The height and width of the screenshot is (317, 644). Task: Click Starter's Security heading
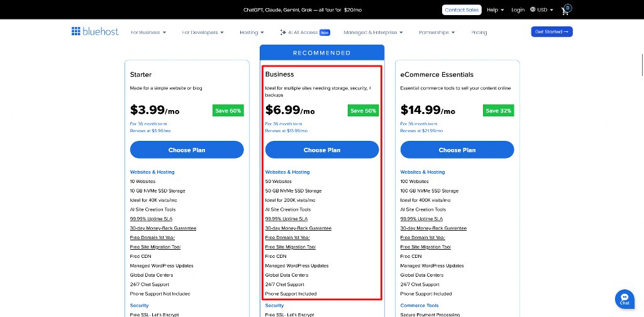(x=139, y=306)
